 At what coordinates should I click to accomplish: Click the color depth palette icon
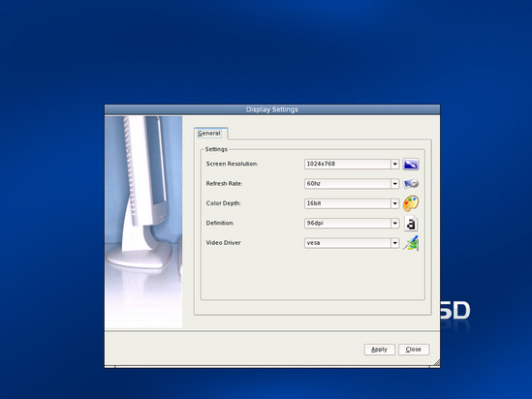point(411,203)
